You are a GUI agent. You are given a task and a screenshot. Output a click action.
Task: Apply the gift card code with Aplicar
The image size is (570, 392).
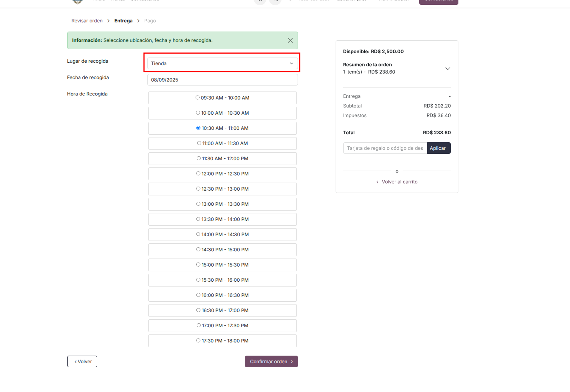coord(438,148)
